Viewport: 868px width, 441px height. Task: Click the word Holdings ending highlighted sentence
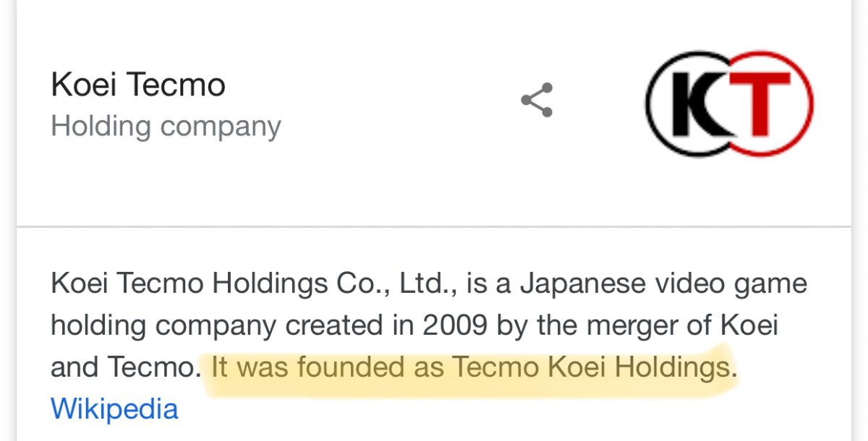pos(671,368)
